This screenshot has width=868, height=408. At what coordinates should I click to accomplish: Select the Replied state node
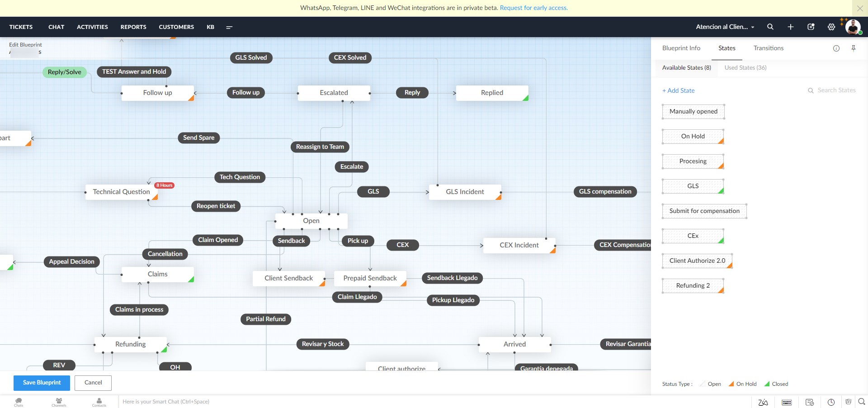492,93
